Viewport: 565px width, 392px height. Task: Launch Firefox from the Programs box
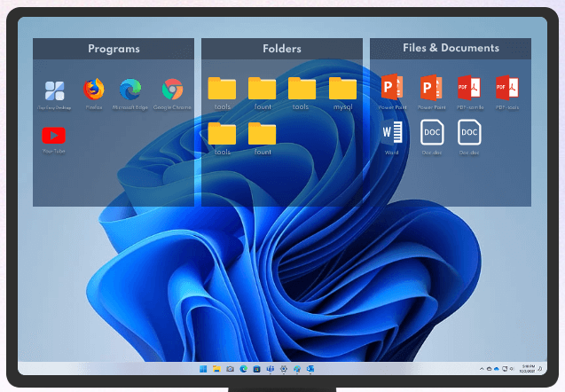(93, 90)
